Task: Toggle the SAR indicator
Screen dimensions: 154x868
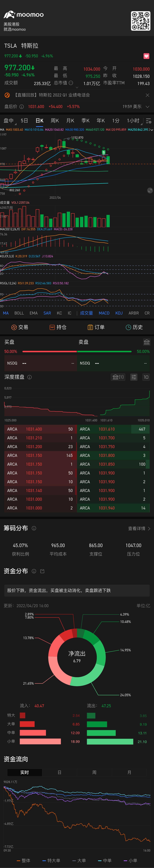Action: (47, 313)
